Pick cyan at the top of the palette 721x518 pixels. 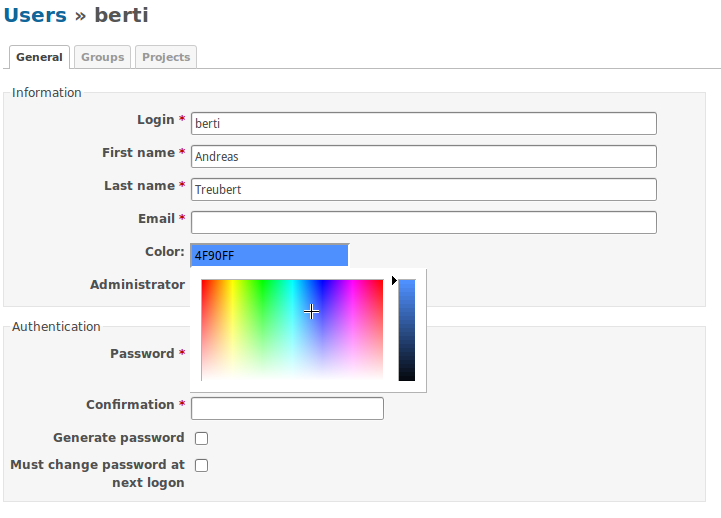click(x=292, y=283)
